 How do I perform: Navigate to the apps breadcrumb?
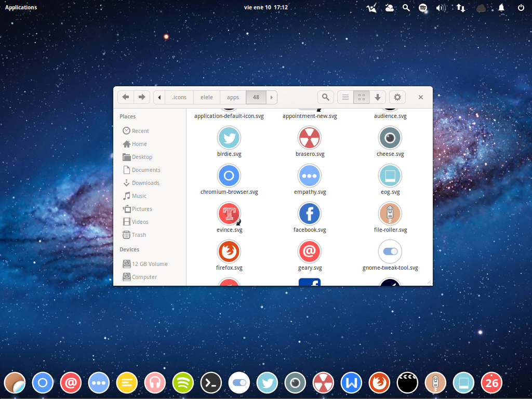(233, 97)
